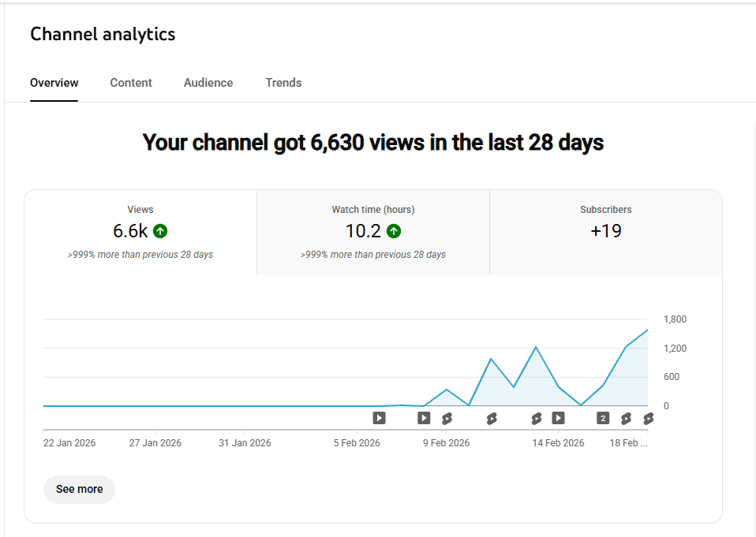This screenshot has height=537, width=756.
Task: Click the Shorts marker just before 14 Feb
Action: 536,418
